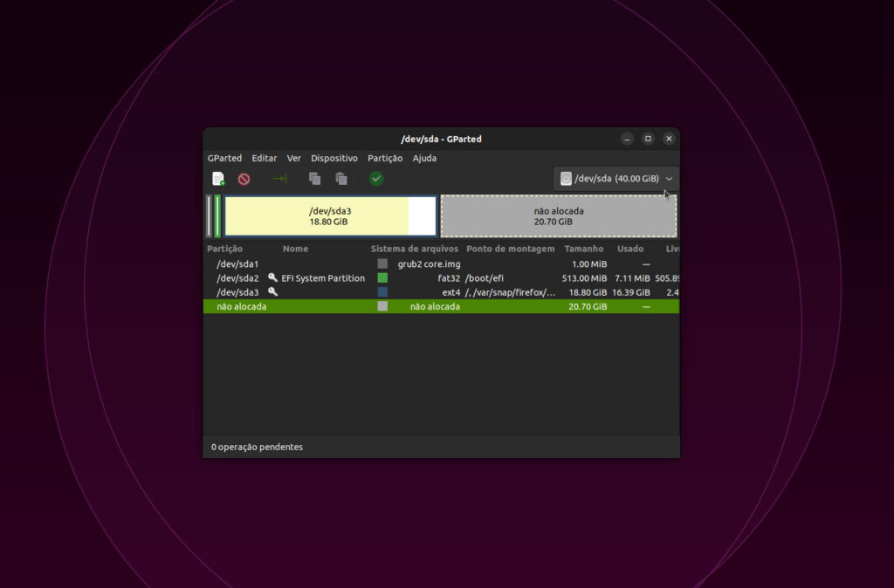
Task: Click the copy partition toolbar icon
Action: 314,179
